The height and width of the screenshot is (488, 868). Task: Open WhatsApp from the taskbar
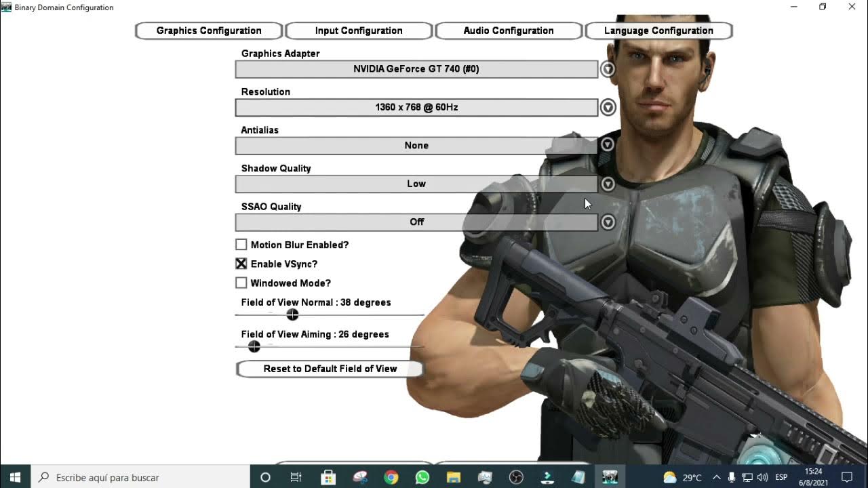pos(422,477)
